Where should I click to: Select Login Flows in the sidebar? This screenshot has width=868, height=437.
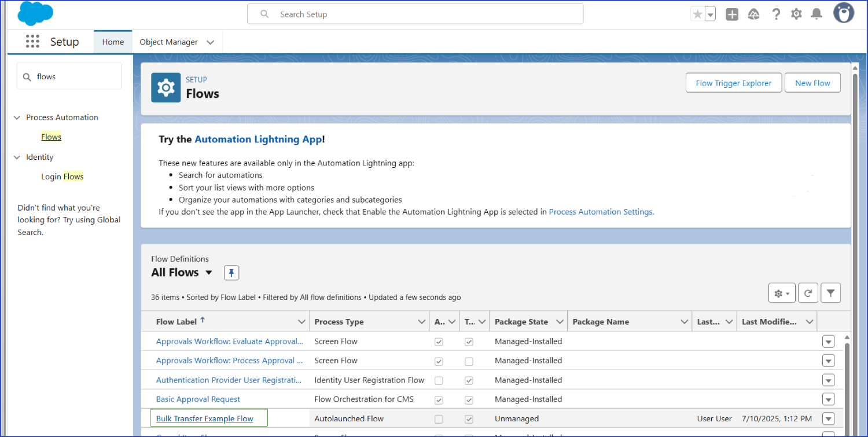pyautogui.click(x=62, y=177)
